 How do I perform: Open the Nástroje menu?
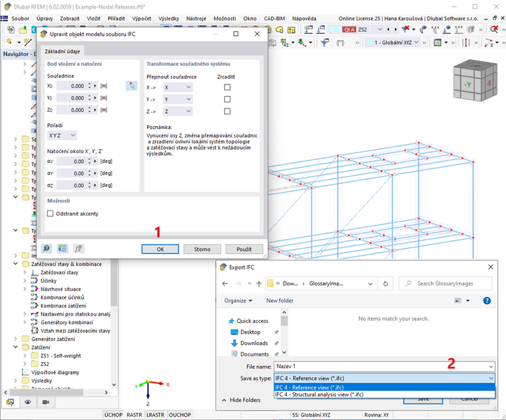click(x=196, y=19)
